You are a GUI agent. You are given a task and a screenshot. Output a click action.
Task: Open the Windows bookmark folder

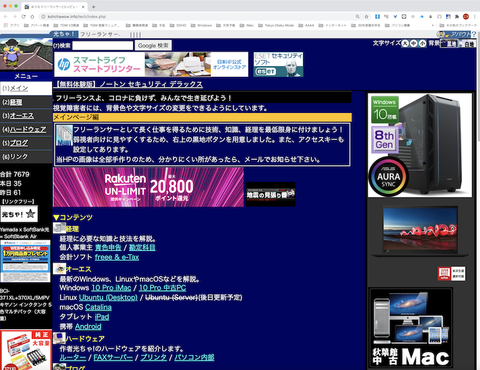[201, 25]
